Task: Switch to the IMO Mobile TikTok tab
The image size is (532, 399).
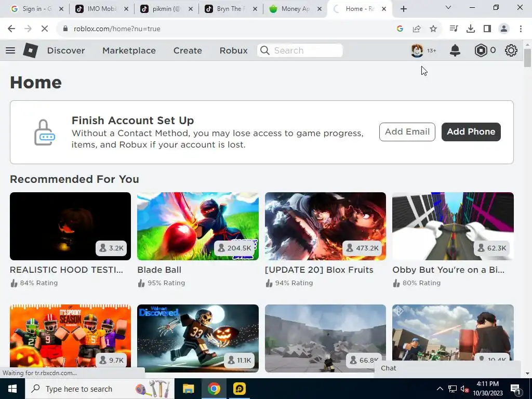Action: pyautogui.click(x=101, y=9)
